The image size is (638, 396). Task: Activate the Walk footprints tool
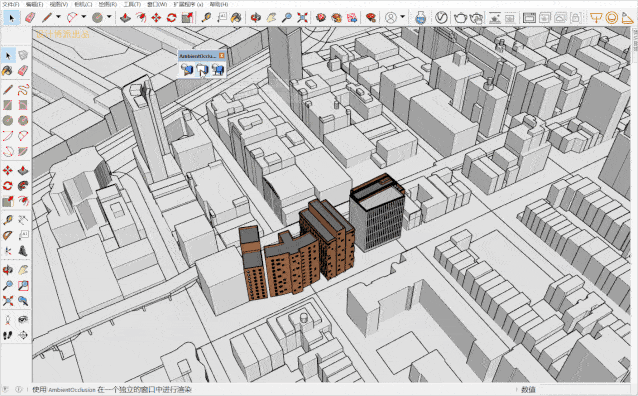coord(8,335)
